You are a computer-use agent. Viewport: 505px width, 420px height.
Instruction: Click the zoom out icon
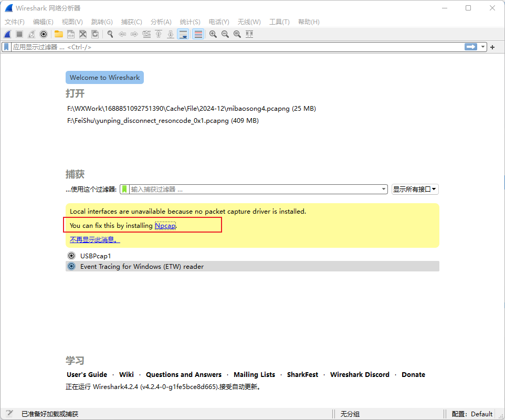tap(225, 34)
